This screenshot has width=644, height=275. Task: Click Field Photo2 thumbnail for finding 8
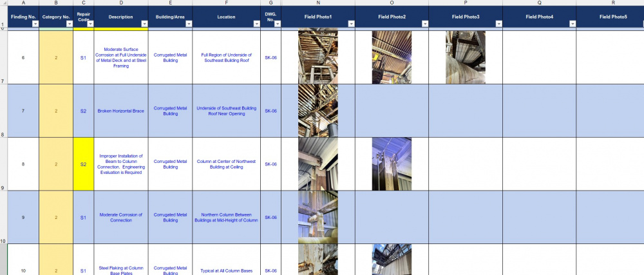(x=392, y=164)
